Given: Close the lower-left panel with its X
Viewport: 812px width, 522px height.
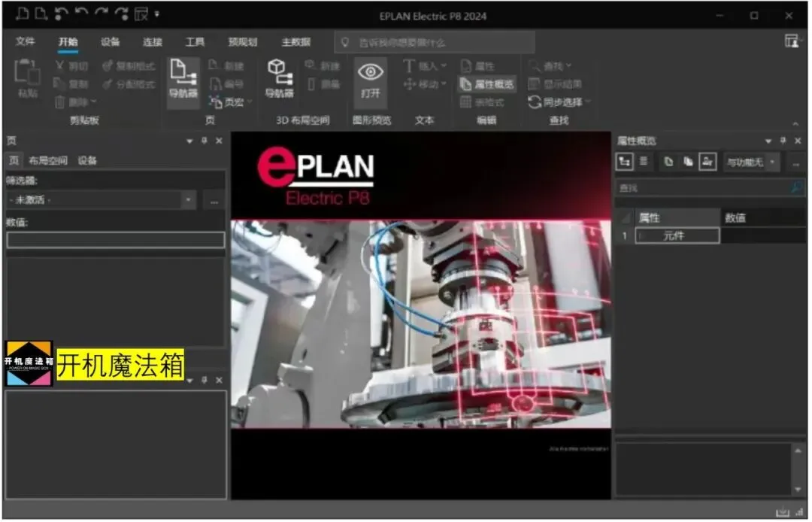Looking at the screenshot, I should click(x=220, y=381).
